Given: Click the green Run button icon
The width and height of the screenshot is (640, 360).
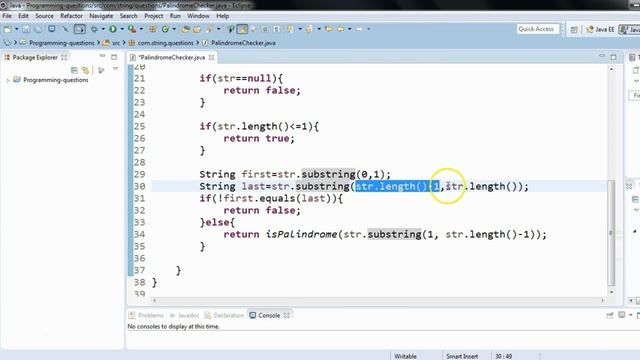Looking at the screenshot, I should click(x=113, y=29).
